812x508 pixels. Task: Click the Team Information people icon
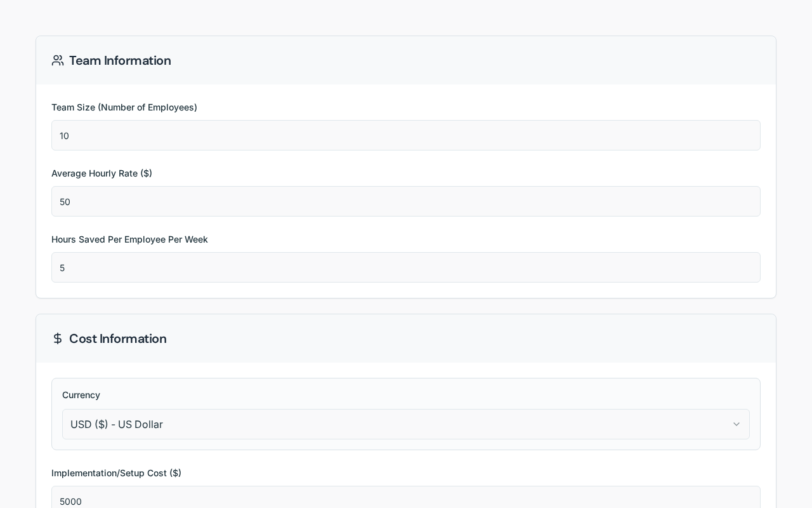58,60
